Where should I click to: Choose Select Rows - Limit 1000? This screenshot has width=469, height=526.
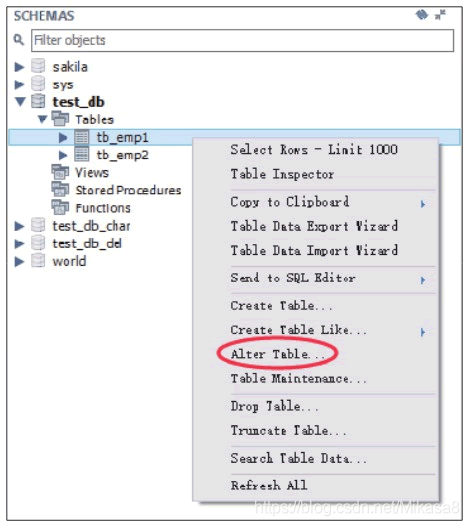pos(314,150)
